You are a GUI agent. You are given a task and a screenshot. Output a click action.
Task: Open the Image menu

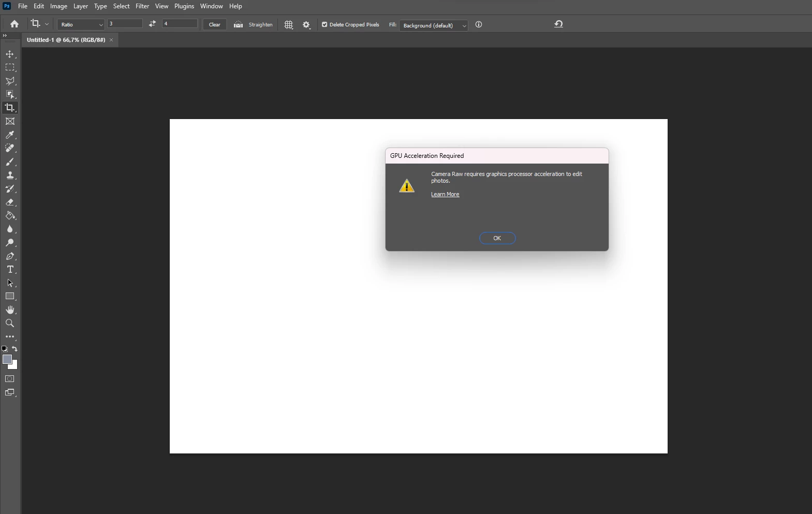(x=58, y=6)
